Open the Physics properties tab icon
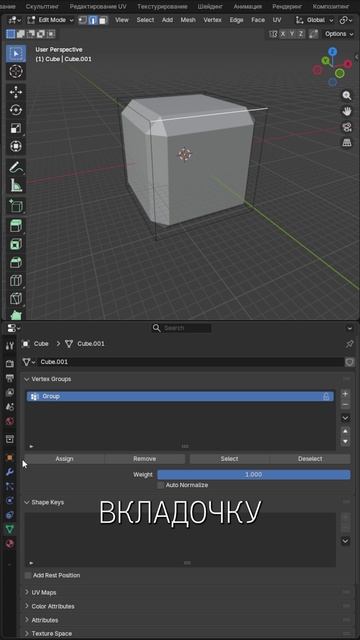Image resolution: width=360 pixels, height=640 pixels. click(x=9, y=501)
